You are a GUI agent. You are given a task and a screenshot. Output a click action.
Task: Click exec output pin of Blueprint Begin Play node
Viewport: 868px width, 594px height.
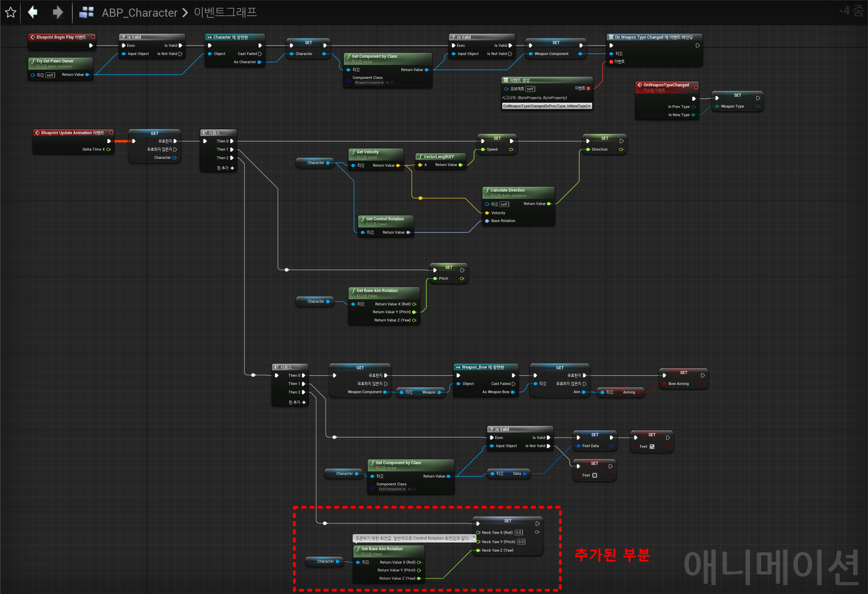tap(91, 45)
